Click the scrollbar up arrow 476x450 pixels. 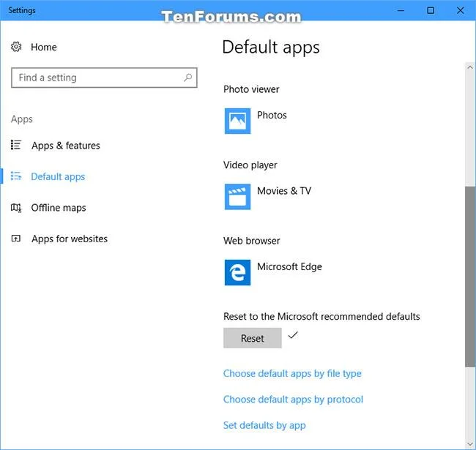click(x=470, y=67)
